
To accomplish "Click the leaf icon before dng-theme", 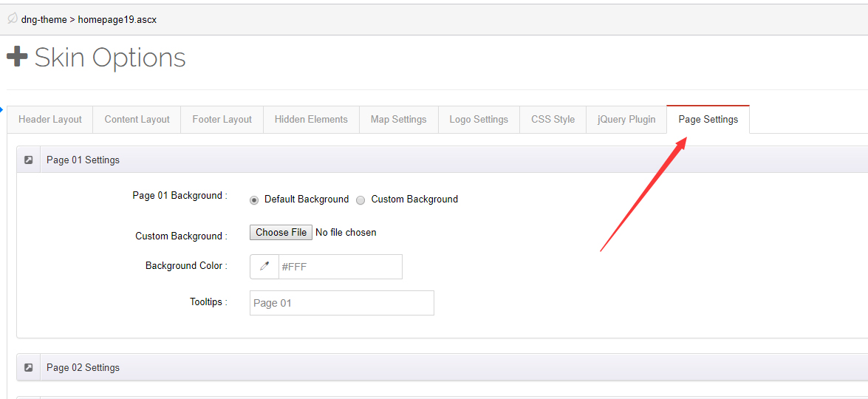I will tap(12, 19).
